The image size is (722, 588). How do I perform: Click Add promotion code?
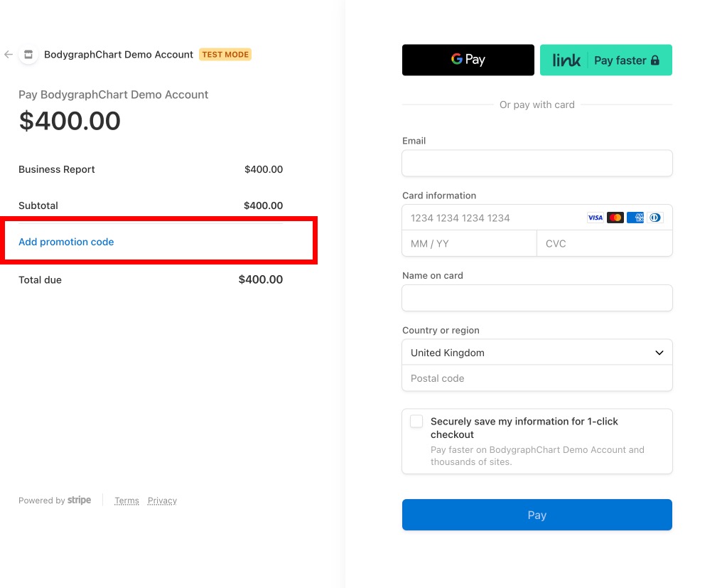[65, 242]
